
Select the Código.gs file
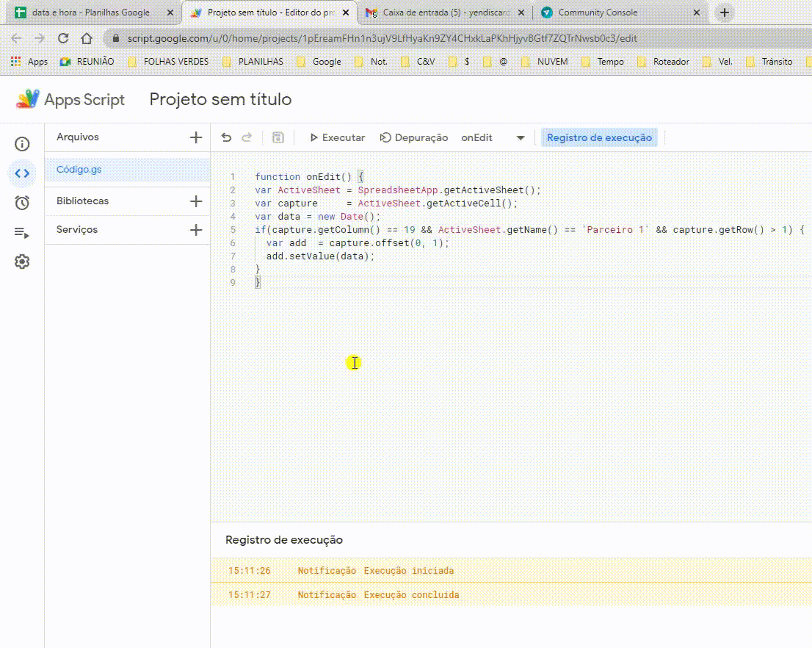[79, 169]
